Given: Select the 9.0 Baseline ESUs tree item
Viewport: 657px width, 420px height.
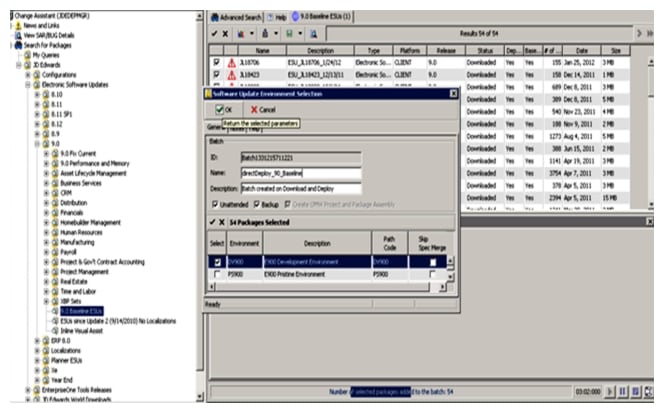Looking at the screenshot, I should [x=82, y=311].
